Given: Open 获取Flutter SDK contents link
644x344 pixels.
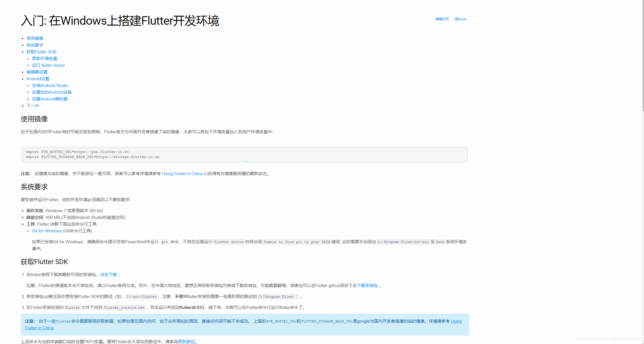Looking at the screenshot, I should click(42, 52).
